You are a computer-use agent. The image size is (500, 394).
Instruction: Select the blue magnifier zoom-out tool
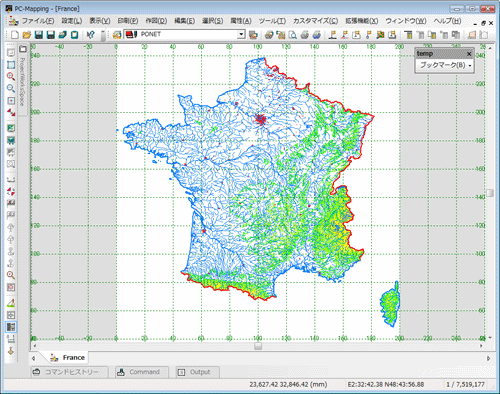pyautogui.click(x=11, y=88)
